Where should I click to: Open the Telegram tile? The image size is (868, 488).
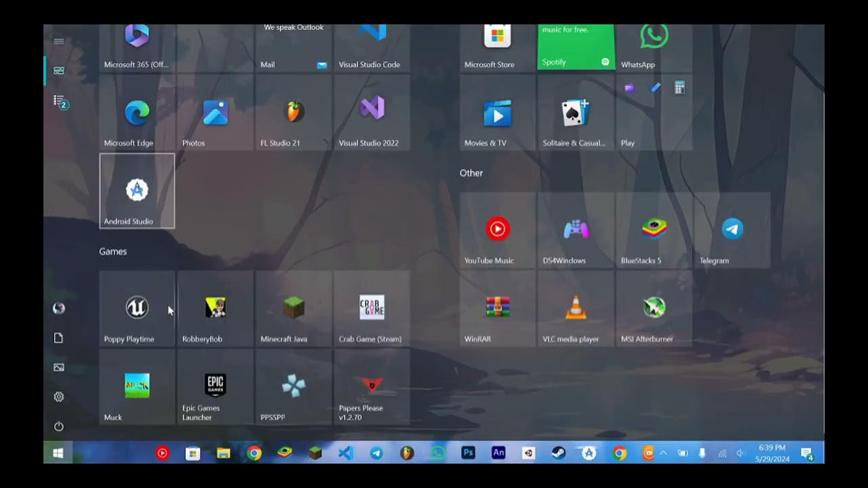pos(732,230)
